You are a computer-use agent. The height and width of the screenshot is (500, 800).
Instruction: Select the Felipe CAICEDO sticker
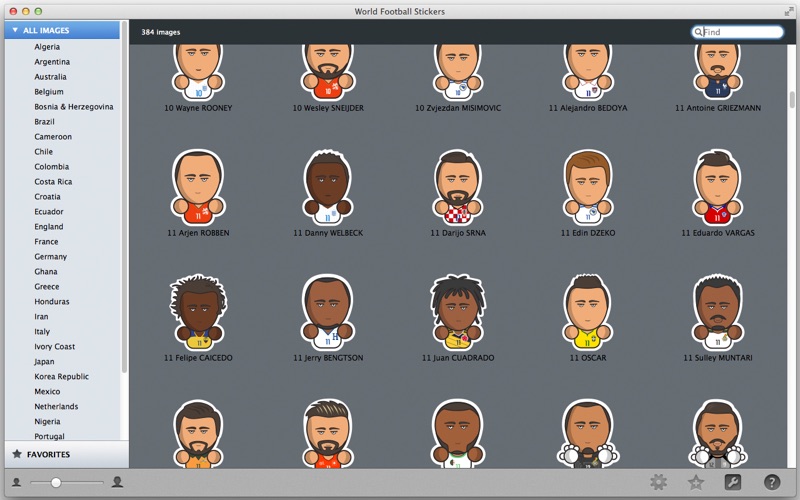click(x=198, y=312)
